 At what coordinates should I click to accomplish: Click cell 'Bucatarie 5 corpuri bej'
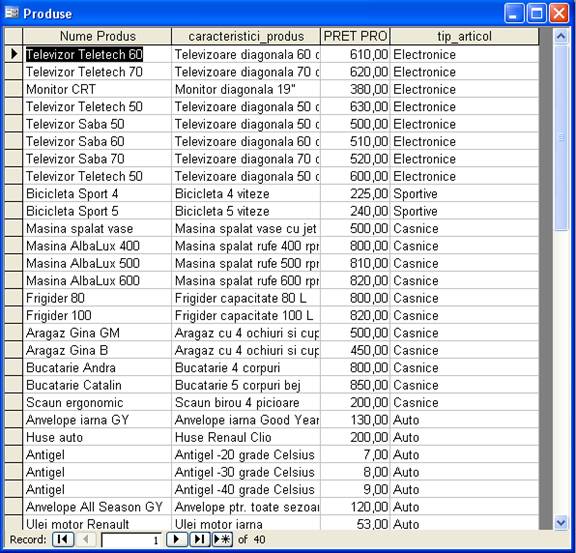coord(246,385)
